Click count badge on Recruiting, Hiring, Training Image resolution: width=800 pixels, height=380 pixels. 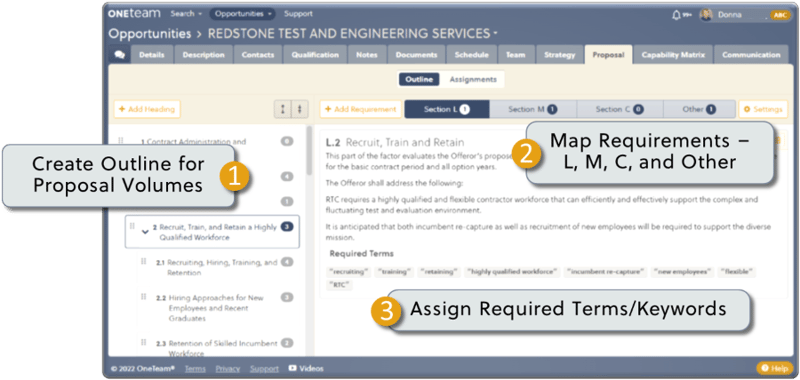coord(287,262)
